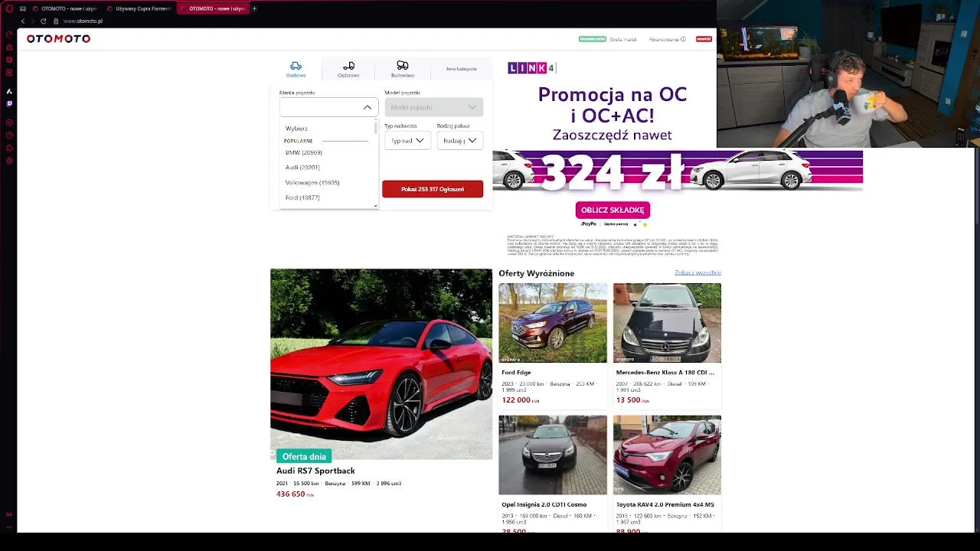Select the Osobowe car icon
980x551 pixels.
pyautogui.click(x=296, y=66)
